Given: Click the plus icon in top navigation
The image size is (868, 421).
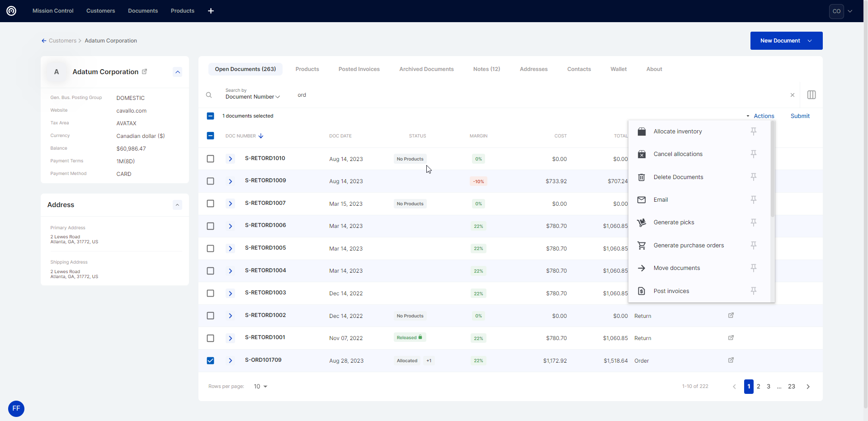Looking at the screenshot, I should pos(211,11).
